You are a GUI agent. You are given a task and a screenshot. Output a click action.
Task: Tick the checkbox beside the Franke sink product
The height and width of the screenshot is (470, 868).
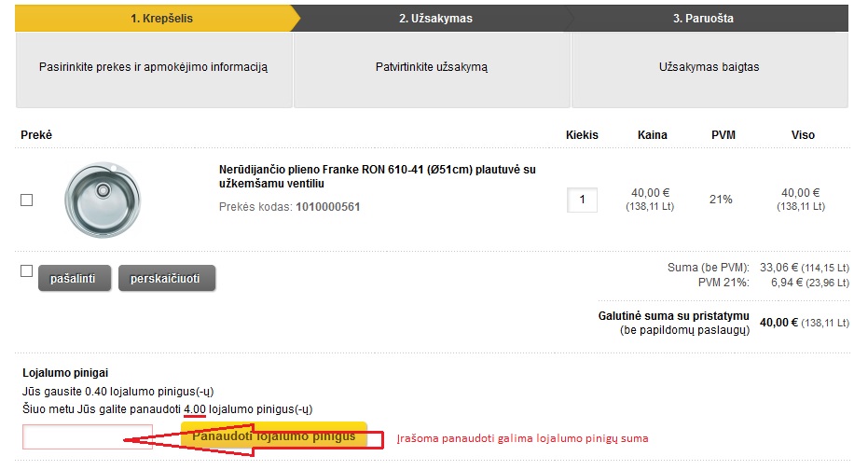coord(26,200)
